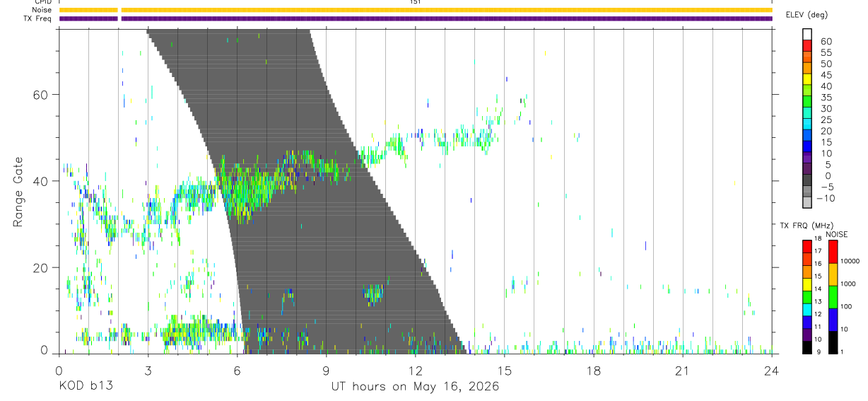Click the 'TX Freq' row label
Viewport: 868px width, 401px height.
(x=39, y=18)
